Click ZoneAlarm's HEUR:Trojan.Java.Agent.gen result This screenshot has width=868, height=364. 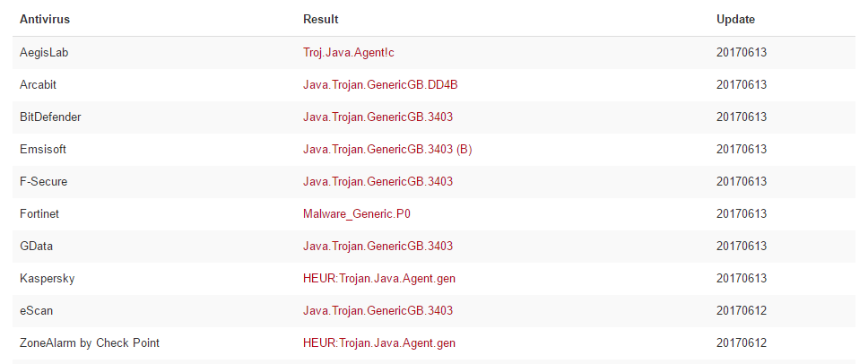379,342
